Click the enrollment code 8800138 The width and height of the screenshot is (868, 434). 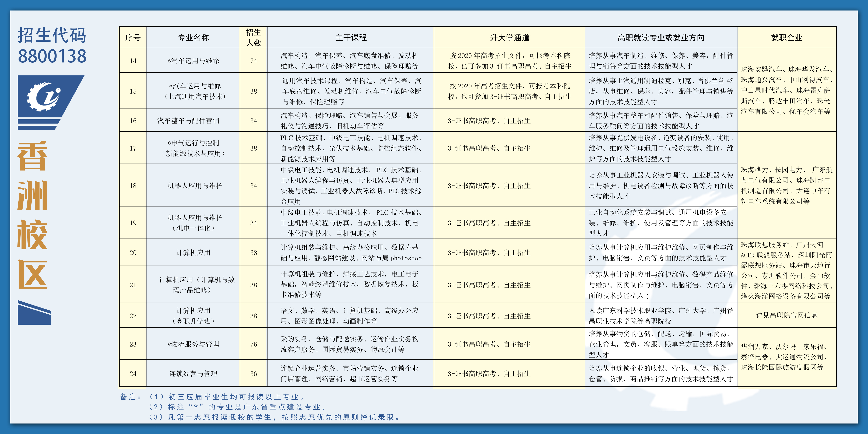52,56
